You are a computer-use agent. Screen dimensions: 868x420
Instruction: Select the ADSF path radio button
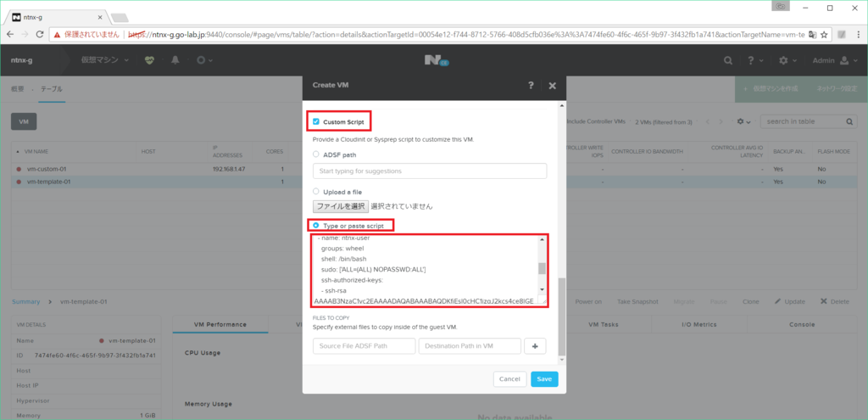[316, 154]
